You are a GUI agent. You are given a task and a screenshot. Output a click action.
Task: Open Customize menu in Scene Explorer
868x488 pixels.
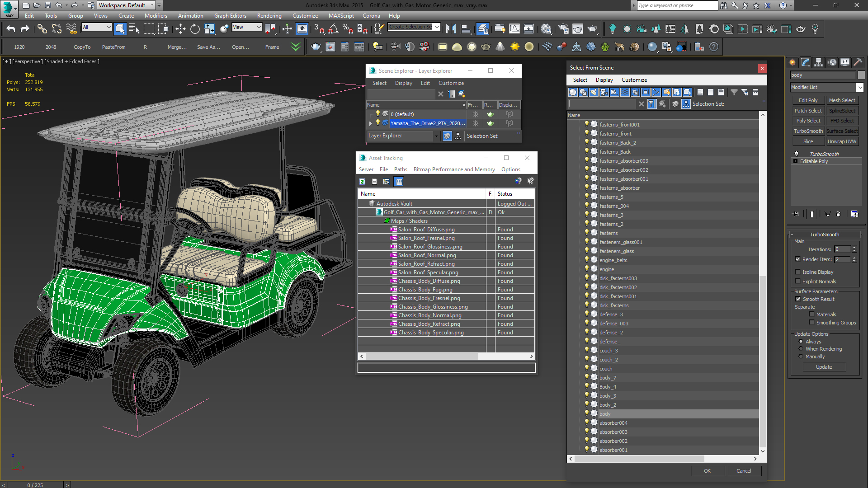point(451,83)
